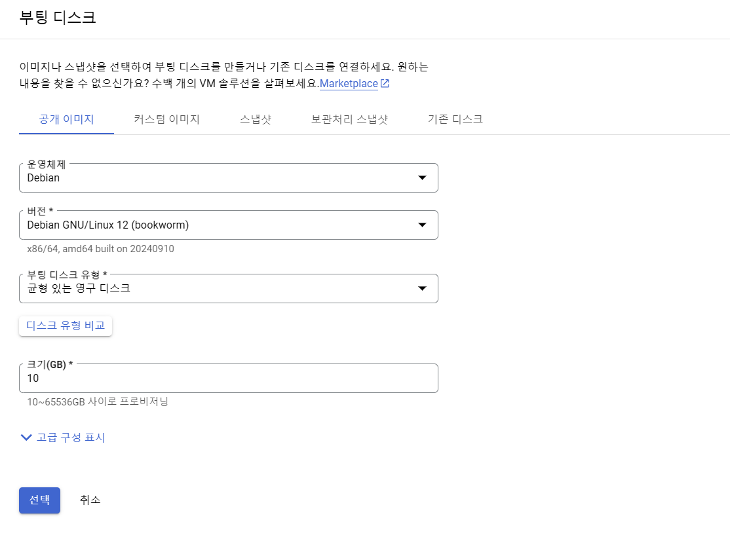Image resolution: width=730 pixels, height=560 pixels.
Task: Open the 버전 dropdown showing Debian GNU/Linux 12
Action: pos(228,225)
